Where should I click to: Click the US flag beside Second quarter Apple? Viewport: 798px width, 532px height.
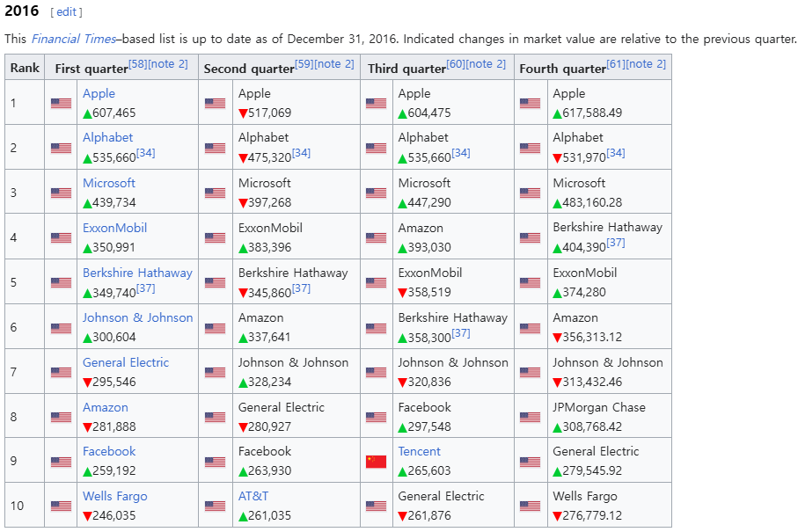pyautogui.click(x=216, y=103)
